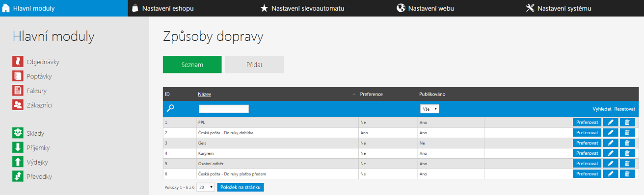
Task: Open the items-per-page dropdown showing 20
Action: pyautogui.click(x=205, y=187)
